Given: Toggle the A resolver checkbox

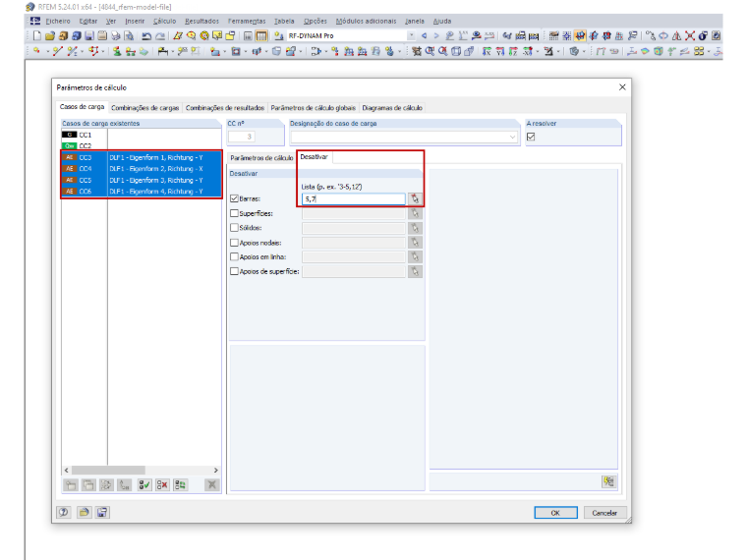Looking at the screenshot, I should tap(531, 137).
